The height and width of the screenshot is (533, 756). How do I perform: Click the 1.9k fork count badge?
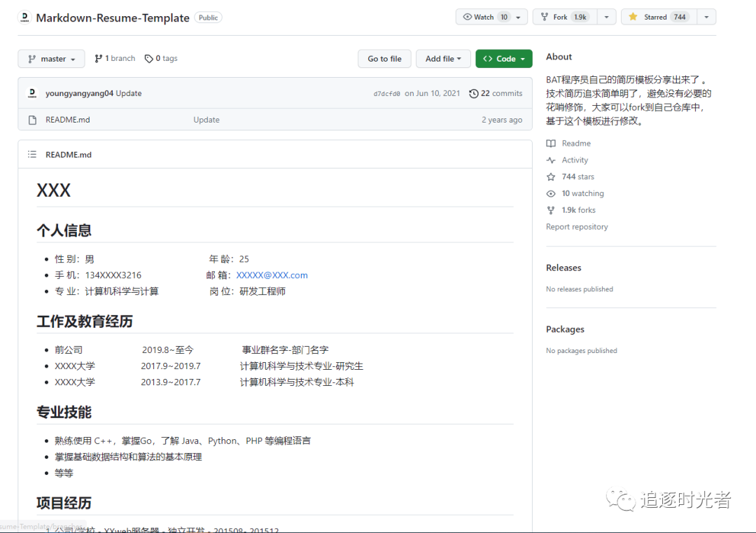click(x=580, y=17)
